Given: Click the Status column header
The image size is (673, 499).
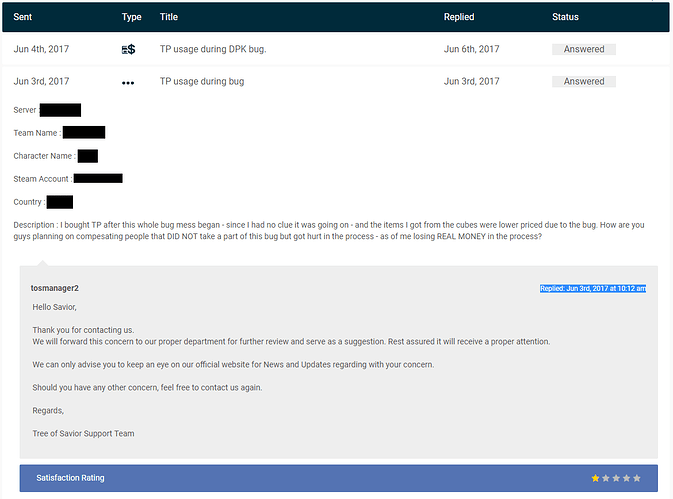Looking at the screenshot, I should coord(565,17).
